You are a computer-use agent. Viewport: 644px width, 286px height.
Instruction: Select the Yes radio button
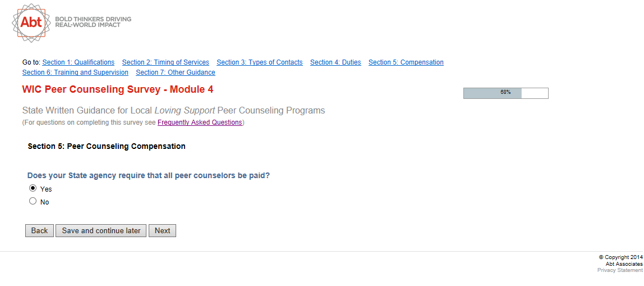(33, 188)
